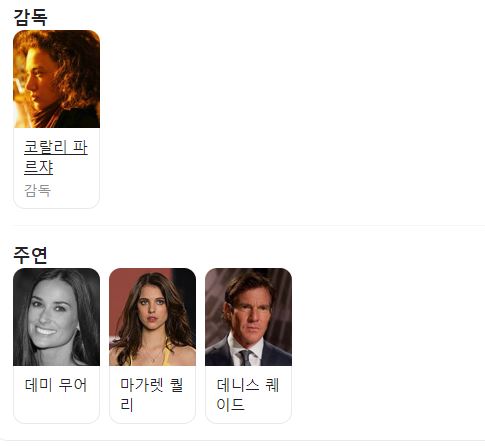Click the portrait with yellow top
Viewport: 485px width, 446px height.
pos(152,317)
